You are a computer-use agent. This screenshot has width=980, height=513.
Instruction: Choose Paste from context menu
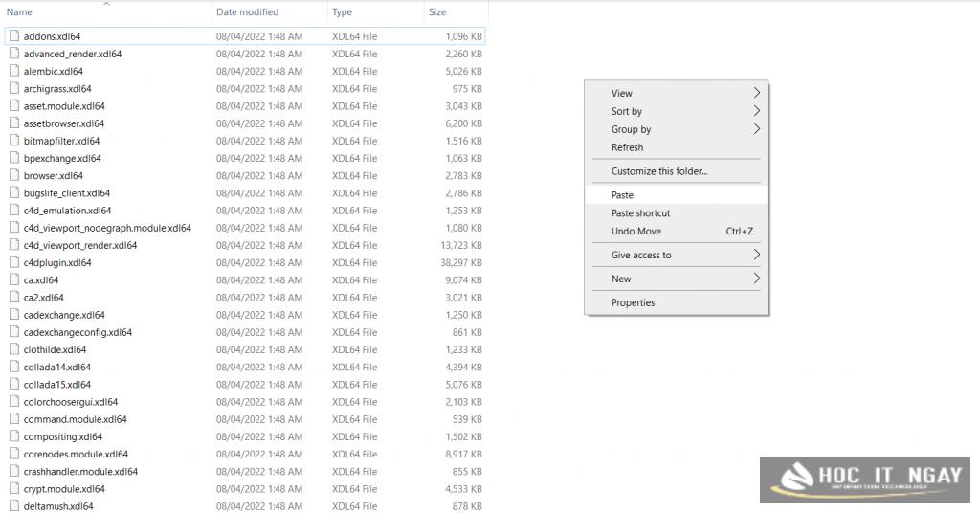tap(677, 195)
